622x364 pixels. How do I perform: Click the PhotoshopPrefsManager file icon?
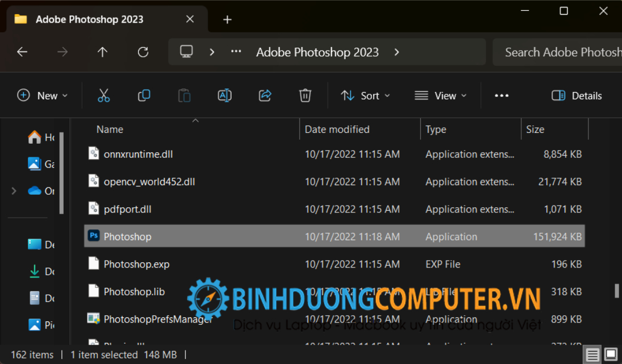click(94, 318)
